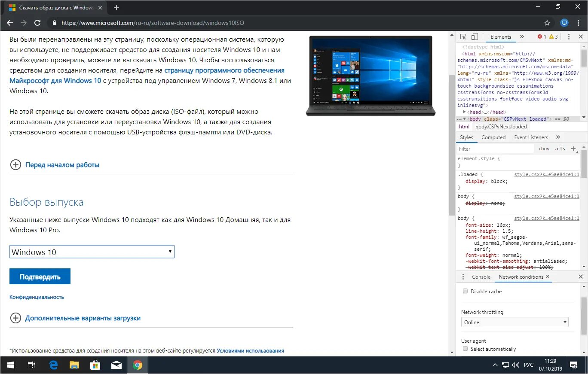588x374 pixels.
Task: Open the Action Center notifications icon
Action: click(x=573, y=365)
